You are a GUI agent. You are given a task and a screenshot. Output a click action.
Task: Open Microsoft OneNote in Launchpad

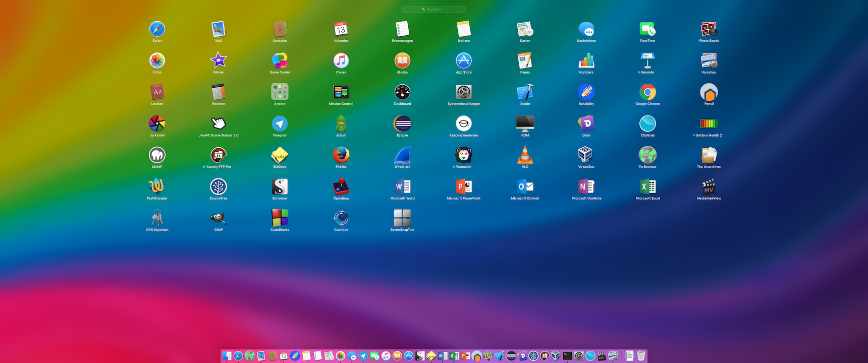pyautogui.click(x=586, y=187)
